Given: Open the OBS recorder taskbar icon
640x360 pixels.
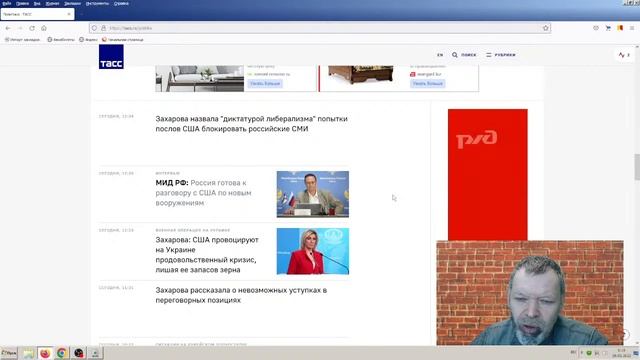Looking at the screenshot, I should pyautogui.click(x=79, y=353).
